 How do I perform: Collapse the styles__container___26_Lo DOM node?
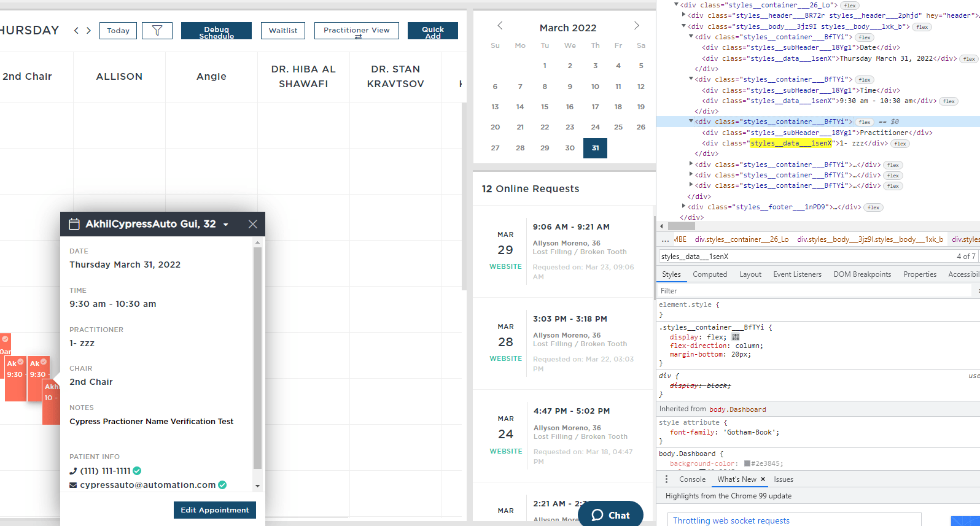coord(677,4)
